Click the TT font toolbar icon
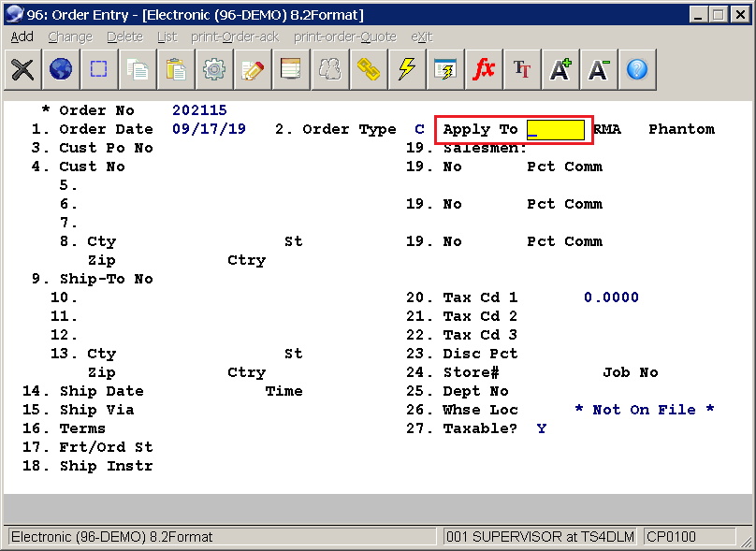The image size is (756, 551). [x=522, y=69]
